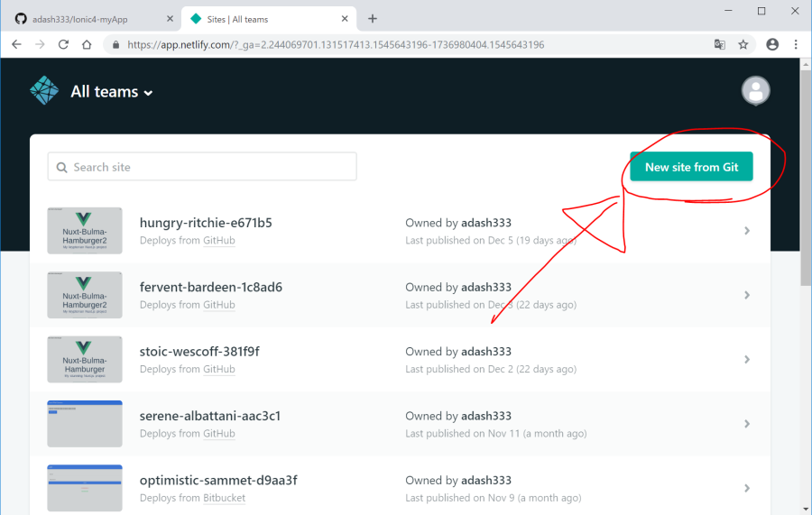Click the Netlify logo icon
Viewport: 812px width, 515px height.
[x=44, y=91]
